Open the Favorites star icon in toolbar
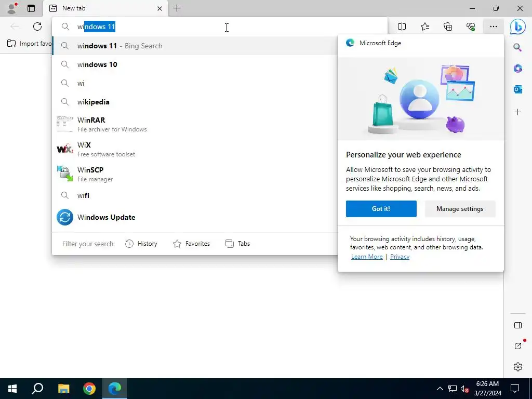 click(425, 26)
